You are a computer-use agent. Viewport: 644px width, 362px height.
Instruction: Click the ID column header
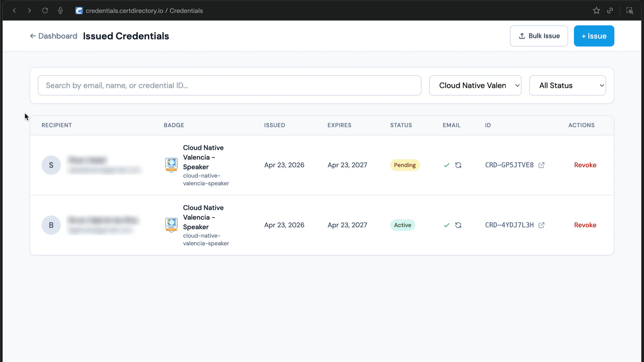click(x=488, y=125)
